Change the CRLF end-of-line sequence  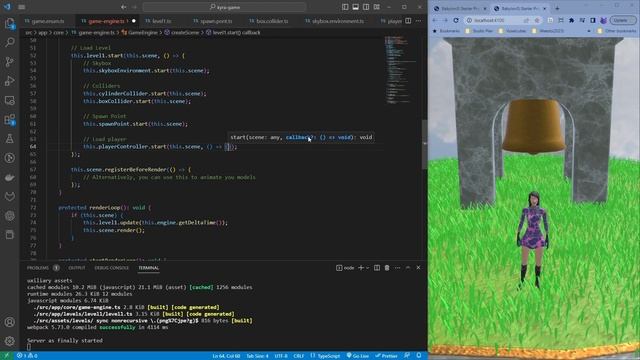click(x=298, y=356)
